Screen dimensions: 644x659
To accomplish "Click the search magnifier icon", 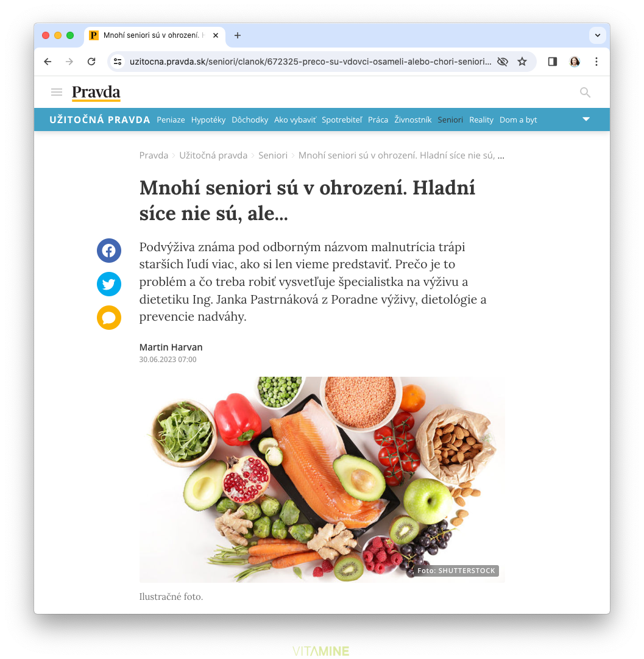I will coord(585,93).
